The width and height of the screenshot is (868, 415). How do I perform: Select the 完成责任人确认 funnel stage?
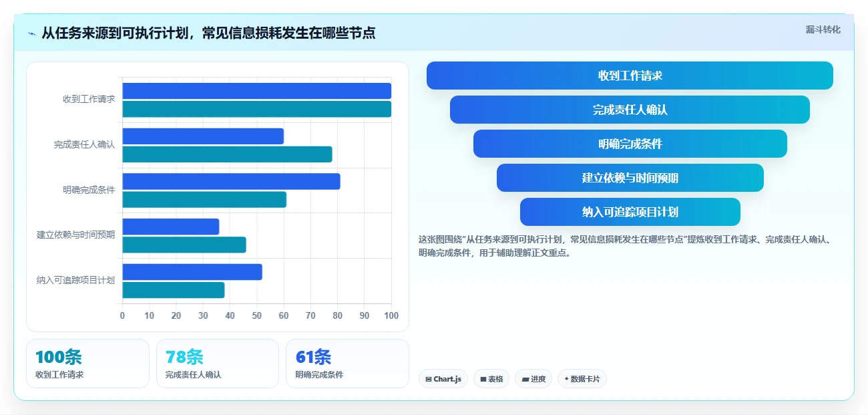pos(630,110)
